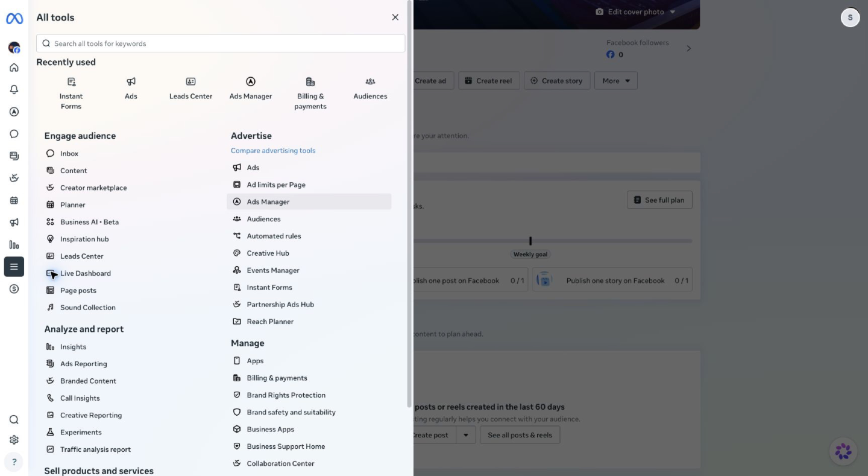Follow Compare advertising tools link
The width and height of the screenshot is (868, 476).
[273, 151]
